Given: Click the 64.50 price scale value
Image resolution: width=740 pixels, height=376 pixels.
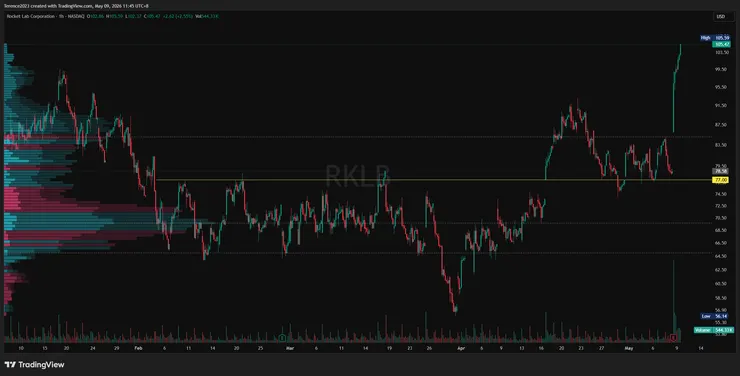Looking at the screenshot, I should (x=721, y=256).
